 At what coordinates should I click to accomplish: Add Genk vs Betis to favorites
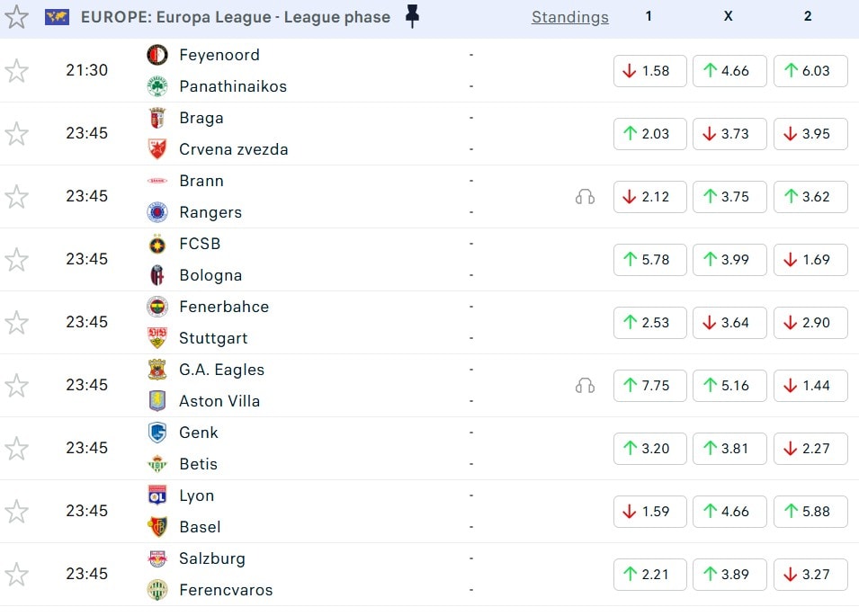(16, 449)
